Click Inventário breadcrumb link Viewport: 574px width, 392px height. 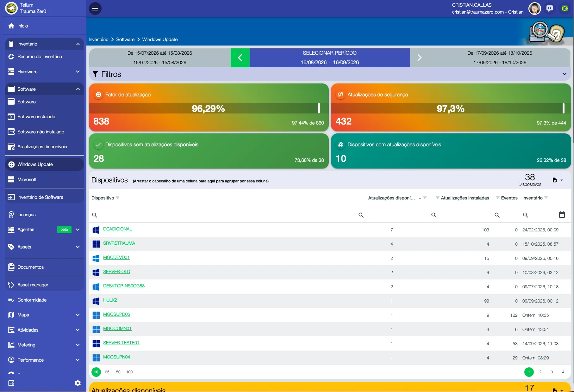98,40
